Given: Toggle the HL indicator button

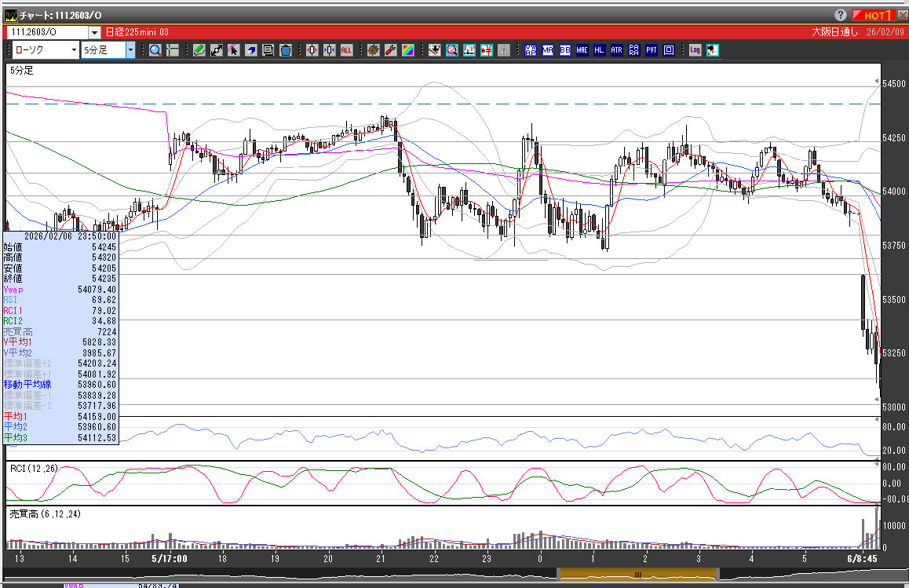Looking at the screenshot, I should point(599,50).
